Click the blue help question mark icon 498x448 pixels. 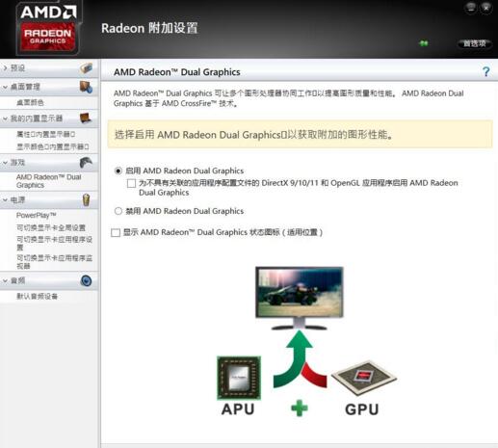[x=486, y=71]
